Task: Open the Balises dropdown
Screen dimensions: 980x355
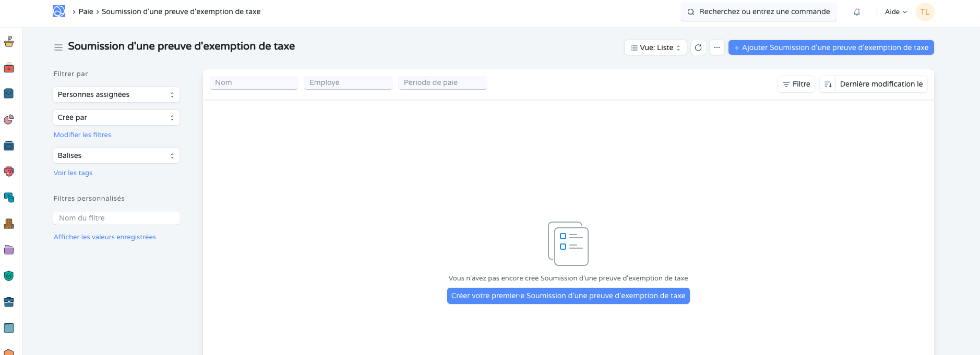Action: click(116, 156)
